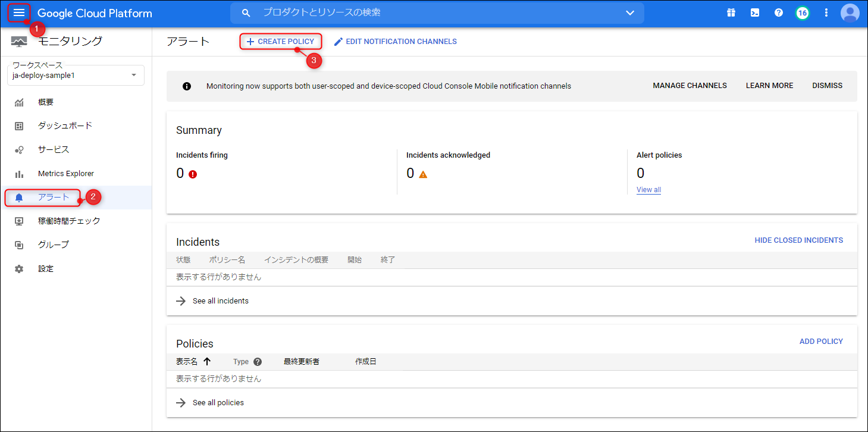Click the user account avatar
This screenshot has height=432, width=868.
coord(850,12)
